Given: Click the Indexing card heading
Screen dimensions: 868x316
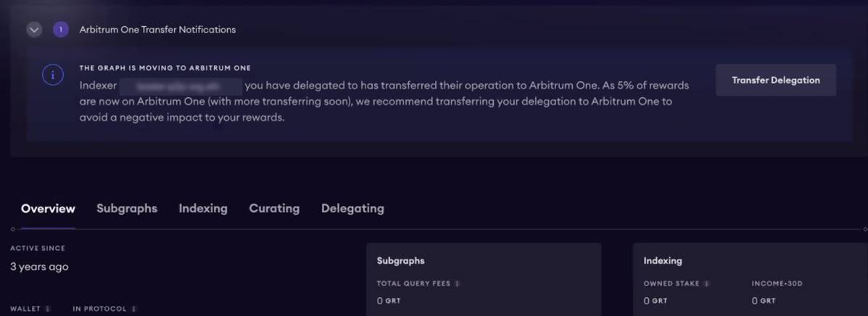Looking at the screenshot, I should (662, 260).
